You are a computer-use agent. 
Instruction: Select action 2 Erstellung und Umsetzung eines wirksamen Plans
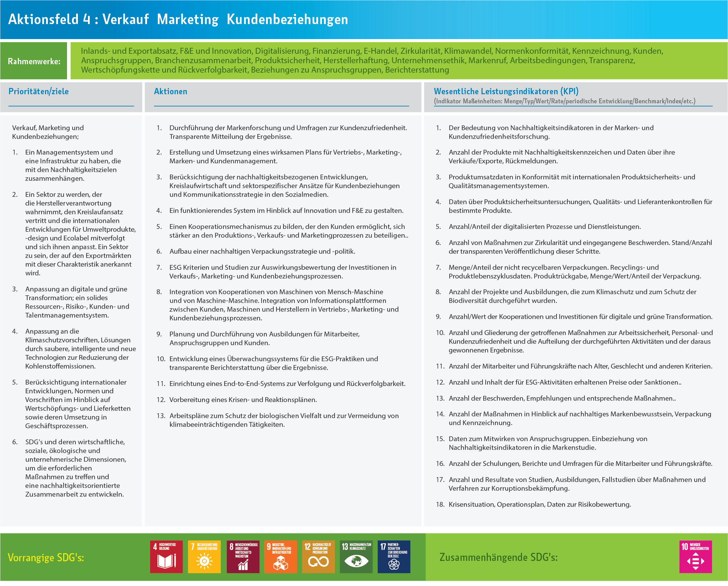click(x=279, y=157)
